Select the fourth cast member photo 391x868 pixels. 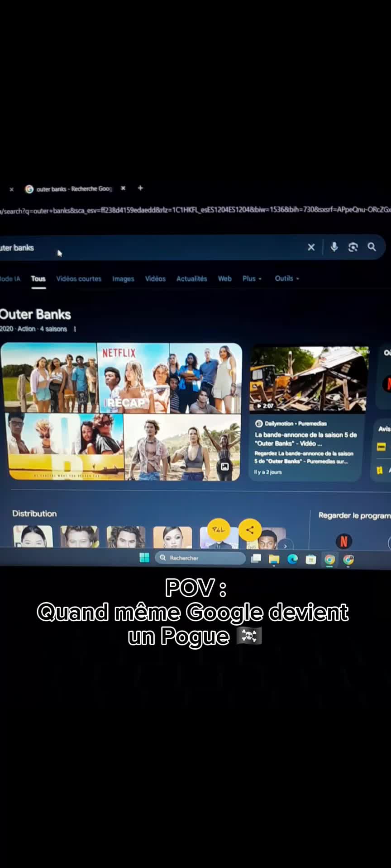[x=172, y=538]
